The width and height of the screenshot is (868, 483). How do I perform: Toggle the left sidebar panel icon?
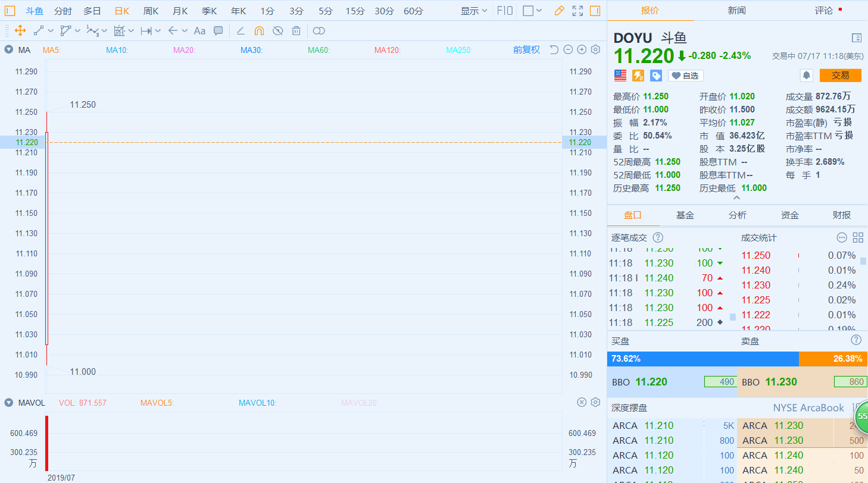coord(10,11)
